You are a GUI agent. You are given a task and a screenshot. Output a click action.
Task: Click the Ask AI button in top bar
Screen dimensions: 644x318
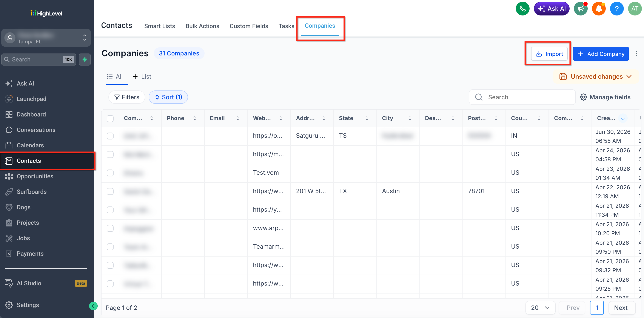coord(551,9)
